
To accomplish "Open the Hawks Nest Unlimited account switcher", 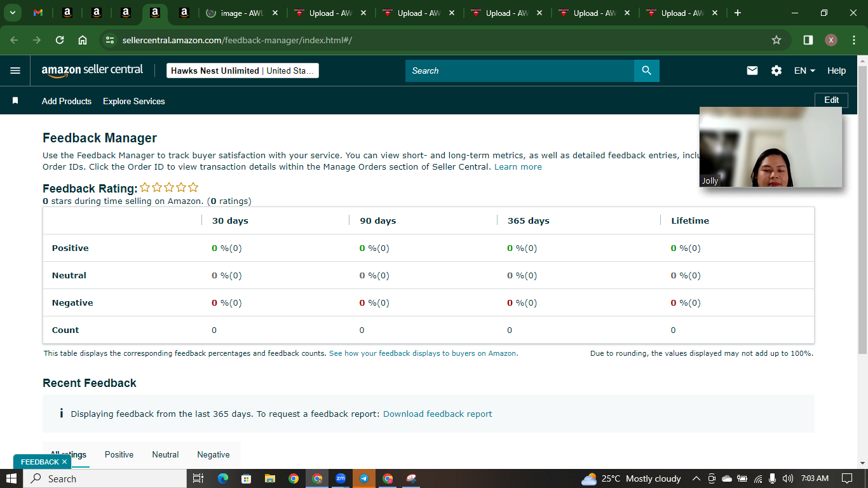I will pos(243,71).
